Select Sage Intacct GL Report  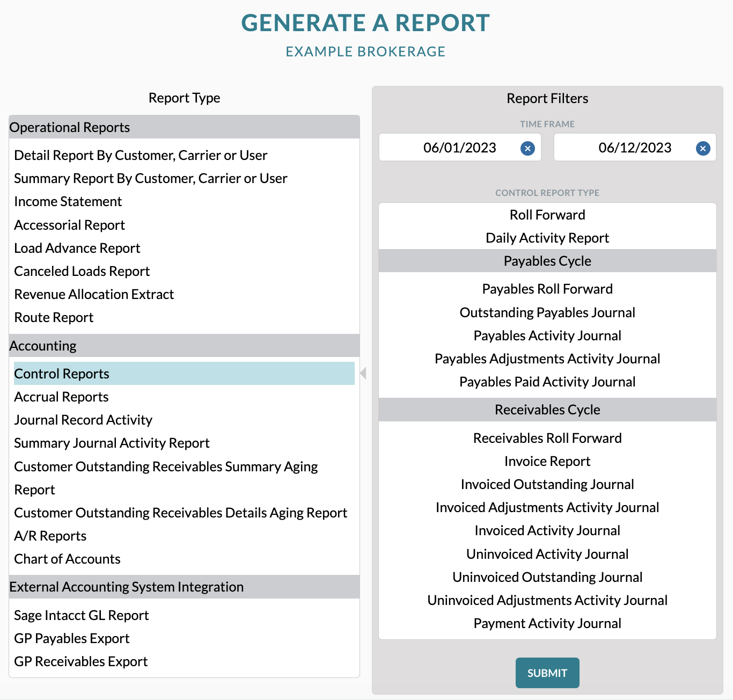click(x=82, y=615)
